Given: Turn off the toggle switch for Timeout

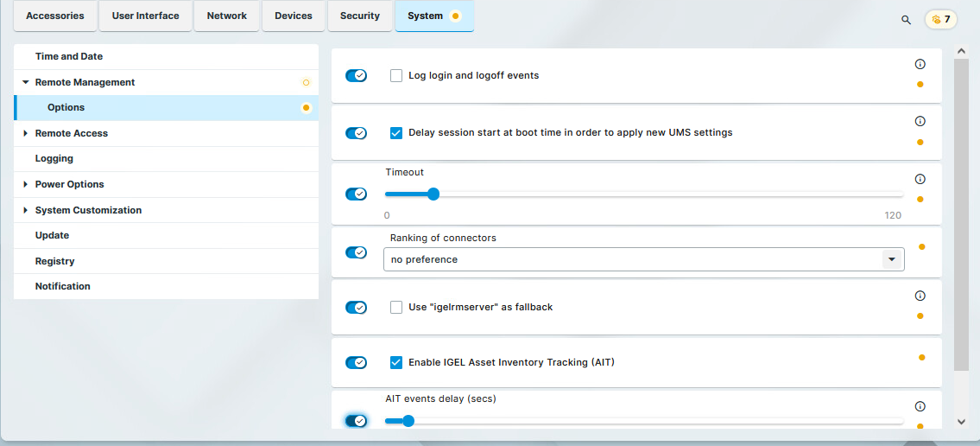Looking at the screenshot, I should (356, 194).
